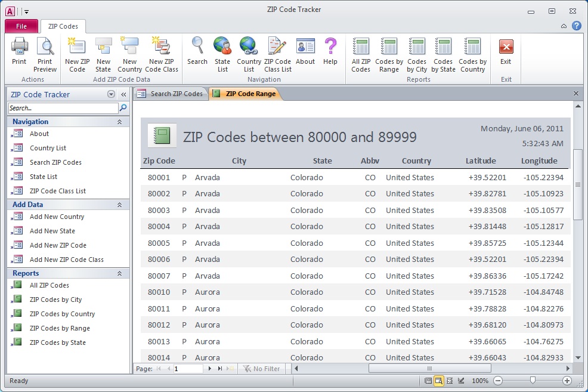This screenshot has width=588, height=392.
Task: Jump to the last report page
Action: [220, 369]
